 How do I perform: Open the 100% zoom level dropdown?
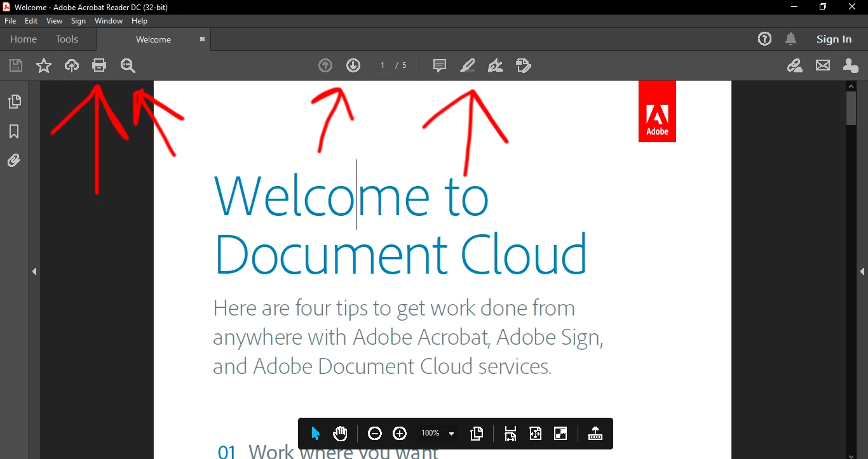coord(438,434)
